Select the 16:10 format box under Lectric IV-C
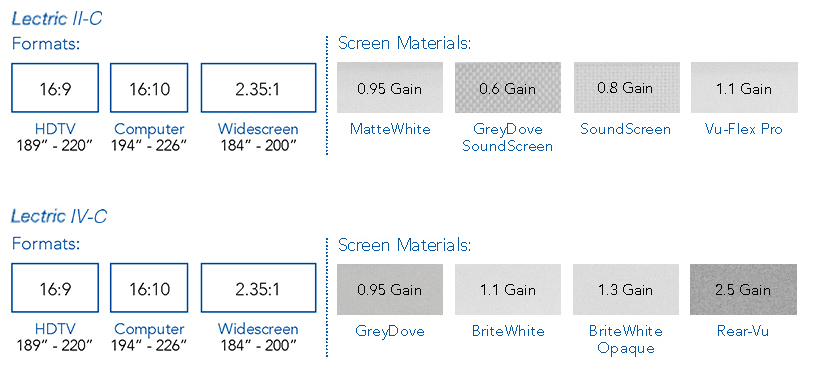Image resolution: width=813 pixels, height=370 pixels. click(149, 288)
